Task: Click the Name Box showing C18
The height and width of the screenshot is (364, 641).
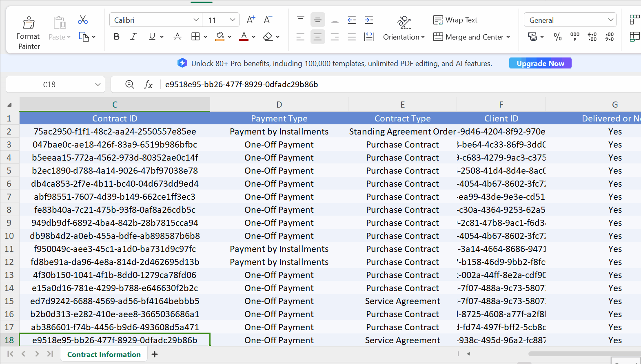Action: 49,84
